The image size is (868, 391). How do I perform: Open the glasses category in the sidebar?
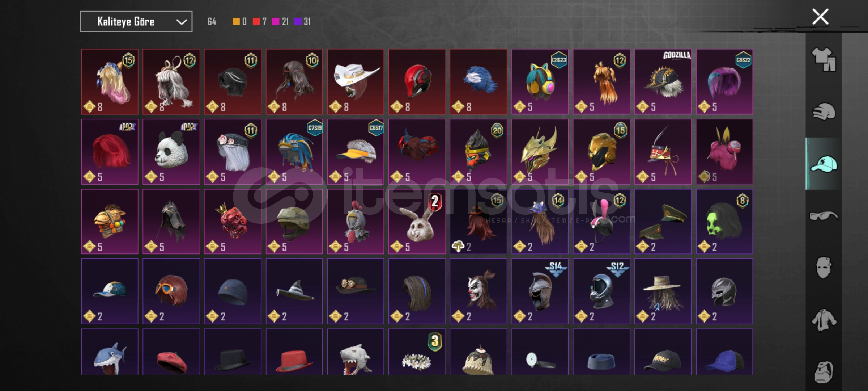(x=824, y=216)
